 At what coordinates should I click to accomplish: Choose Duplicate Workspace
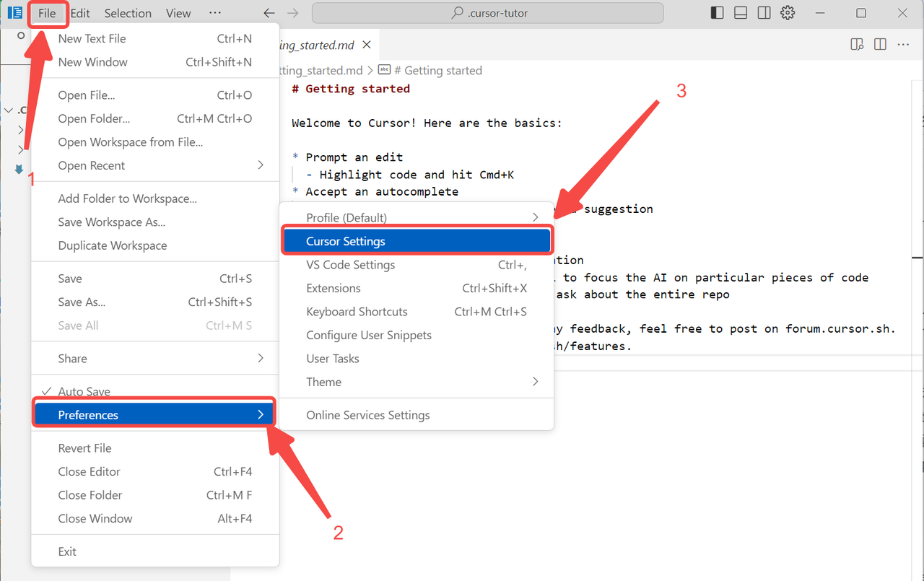point(155,245)
